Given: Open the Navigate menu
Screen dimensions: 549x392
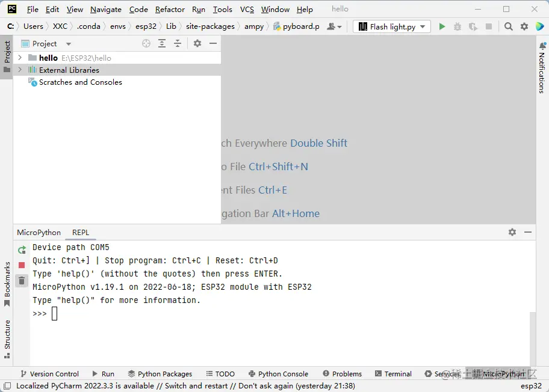Looking at the screenshot, I should pos(105,9).
